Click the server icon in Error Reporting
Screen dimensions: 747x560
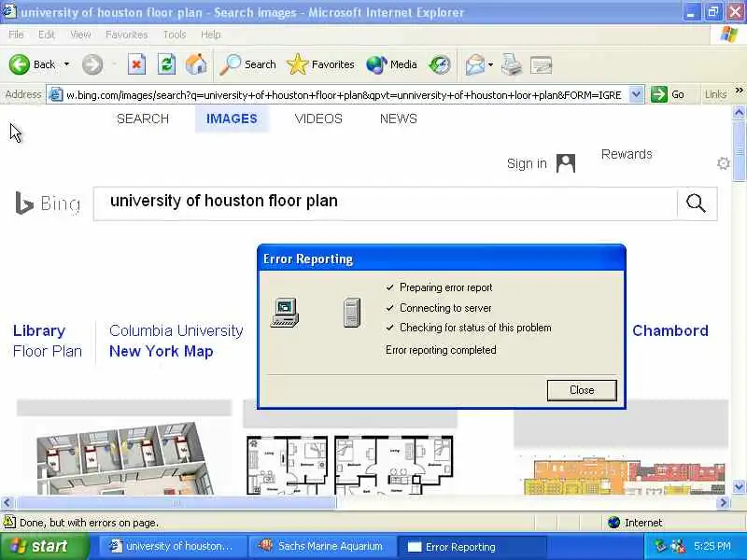pos(352,313)
